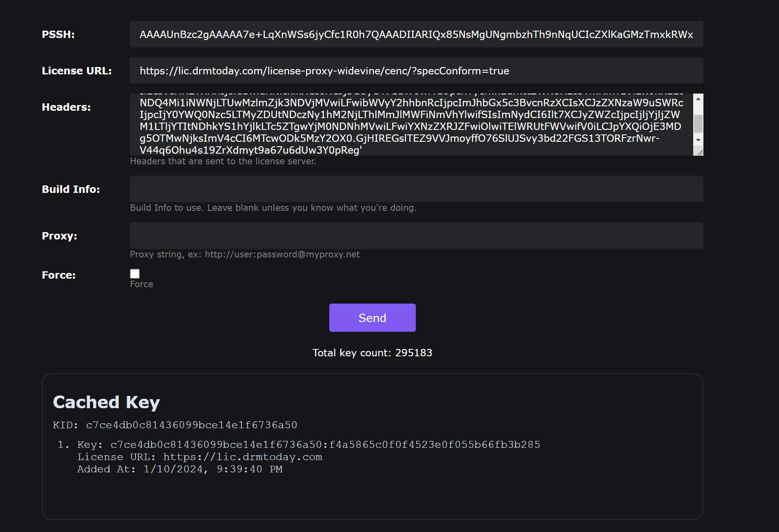
Task: Click the cached License URL line
Action: (x=199, y=457)
